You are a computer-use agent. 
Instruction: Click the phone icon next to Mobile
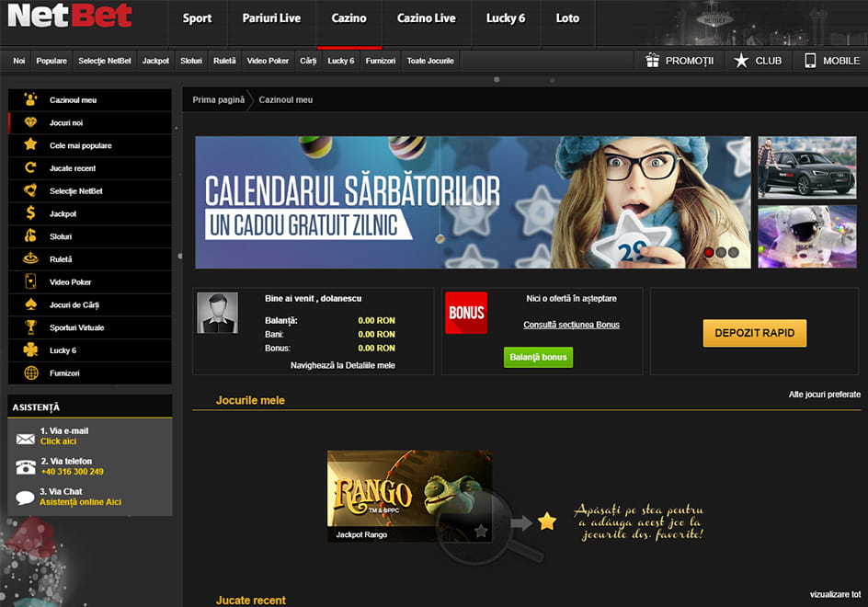pos(810,61)
